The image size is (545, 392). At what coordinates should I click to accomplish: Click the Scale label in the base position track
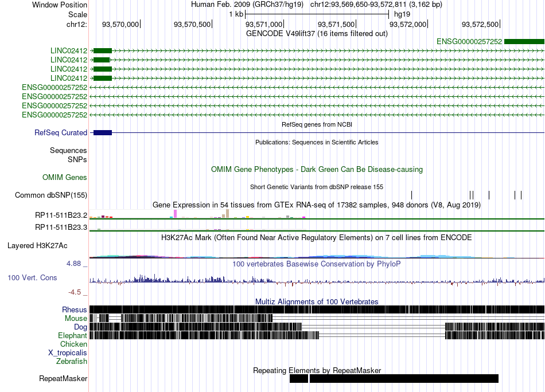[77, 14]
